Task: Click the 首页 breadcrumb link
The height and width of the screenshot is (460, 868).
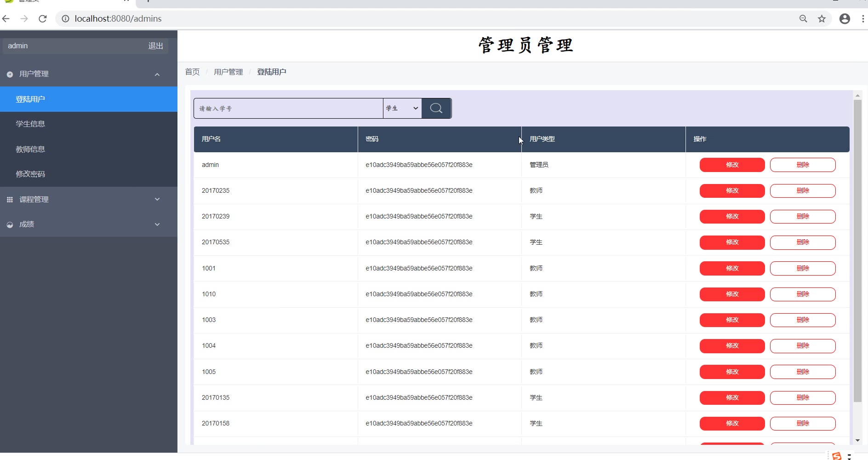Action: [192, 72]
